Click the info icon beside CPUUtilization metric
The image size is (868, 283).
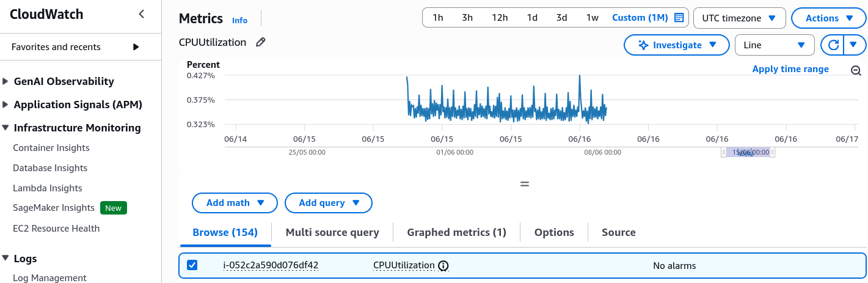(443, 265)
